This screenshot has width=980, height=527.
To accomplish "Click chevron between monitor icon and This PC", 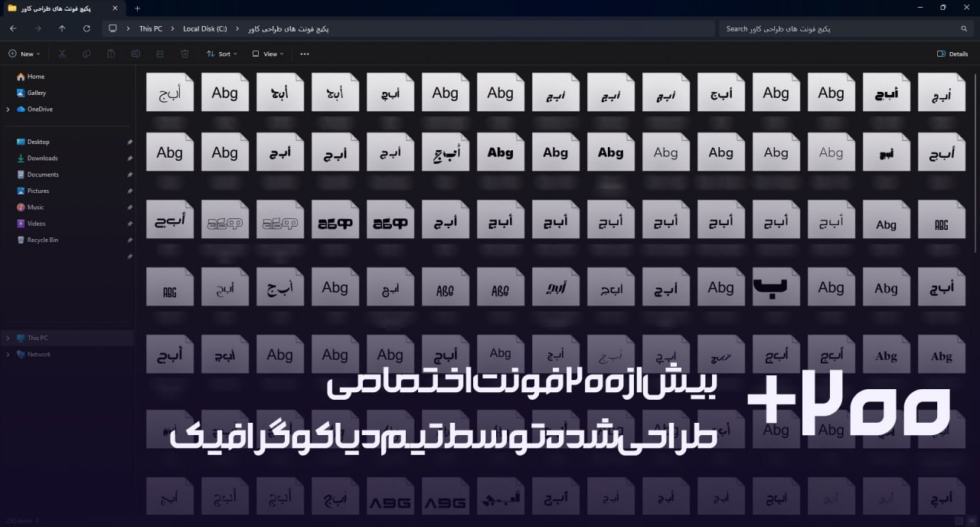I will (x=128, y=29).
